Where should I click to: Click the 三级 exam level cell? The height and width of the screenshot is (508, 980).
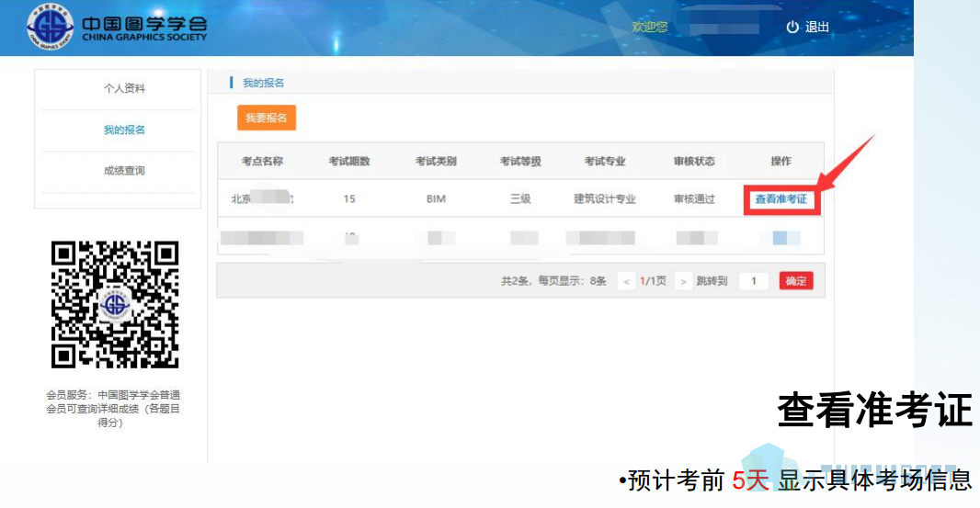[x=520, y=198]
